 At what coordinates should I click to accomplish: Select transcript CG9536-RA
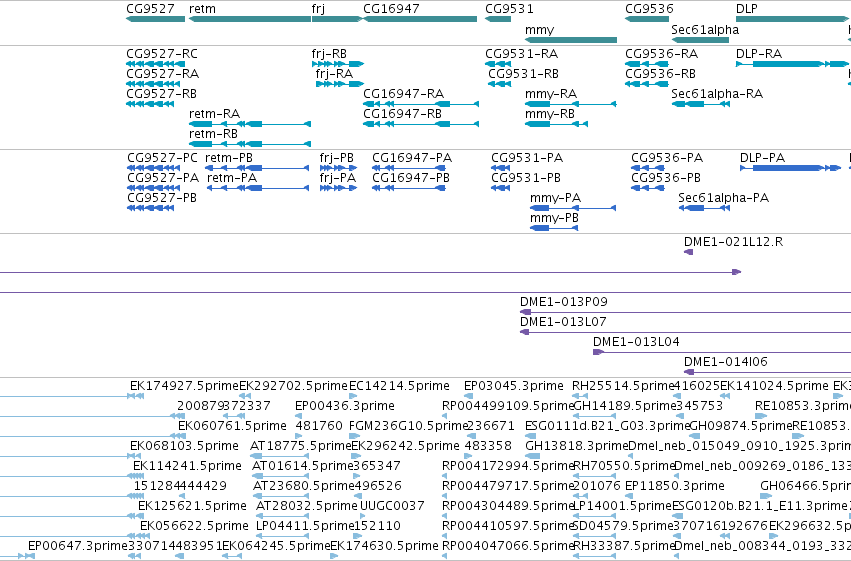tap(647, 64)
